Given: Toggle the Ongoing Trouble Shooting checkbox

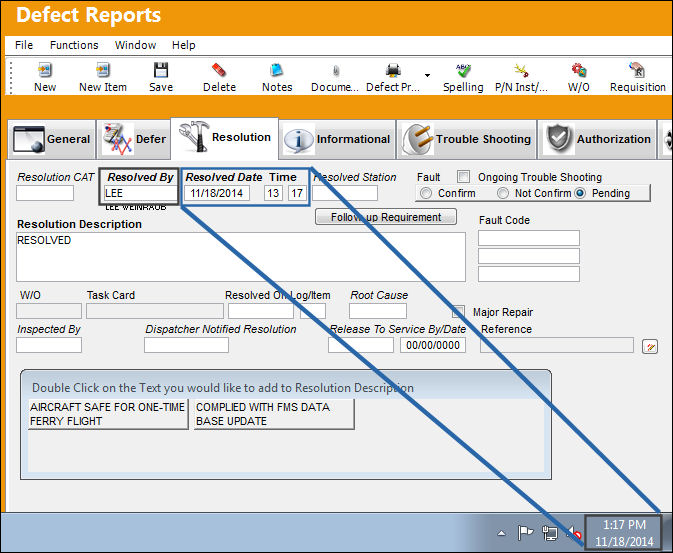Looking at the screenshot, I should (x=463, y=176).
